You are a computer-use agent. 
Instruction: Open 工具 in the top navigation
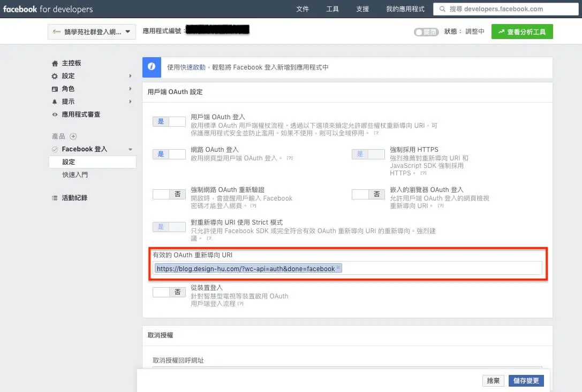pos(332,9)
